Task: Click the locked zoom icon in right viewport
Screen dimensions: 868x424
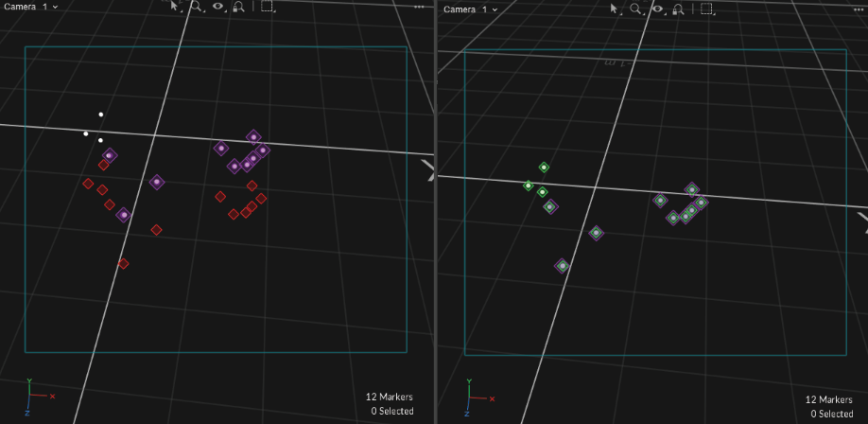Action: [x=679, y=9]
